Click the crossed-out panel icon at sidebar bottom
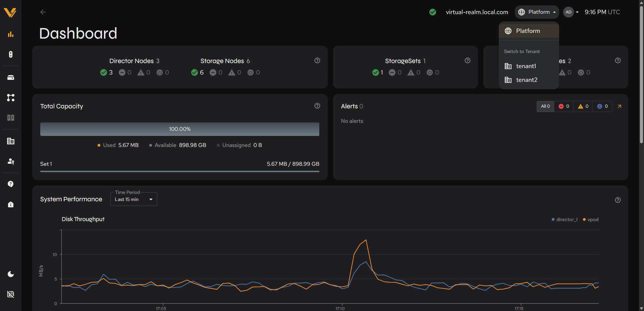Screen dimensions: 644x311 pos(11,294)
